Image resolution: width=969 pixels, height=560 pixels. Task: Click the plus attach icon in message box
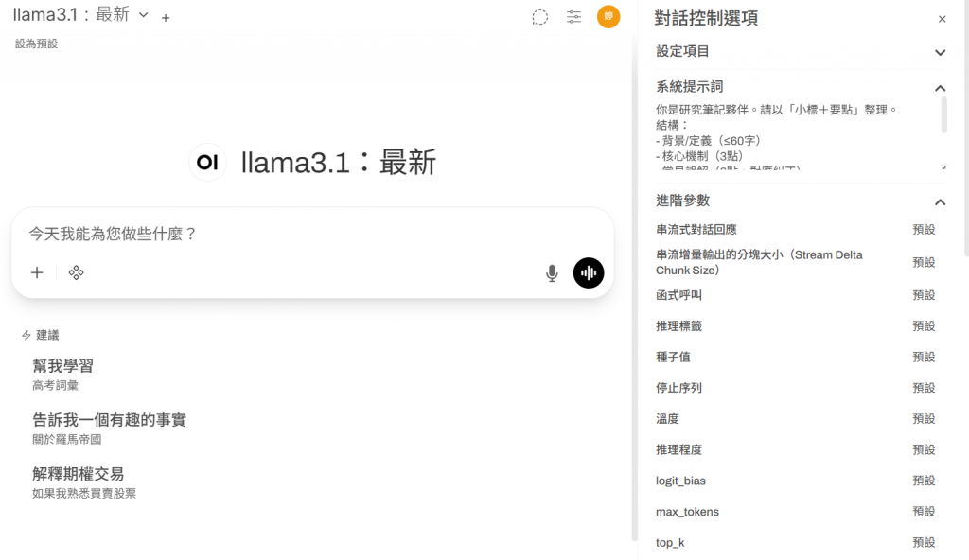(x=37, y=272)
